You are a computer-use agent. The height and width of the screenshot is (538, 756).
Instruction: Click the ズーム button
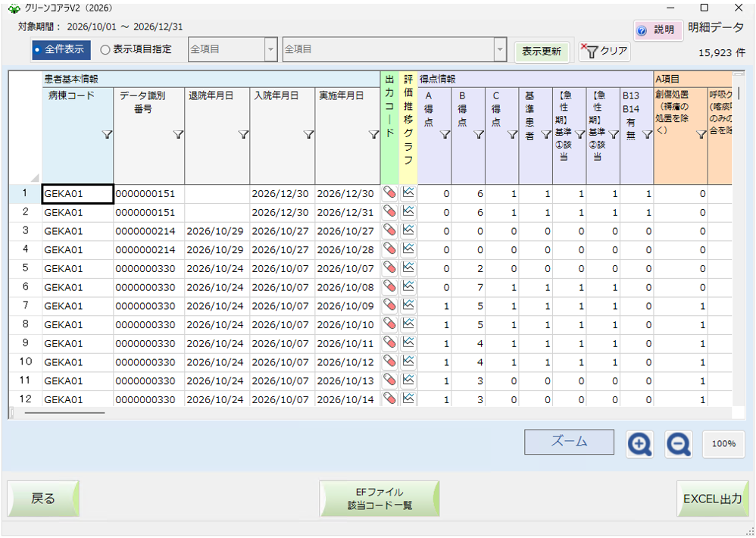click(569, 442)
